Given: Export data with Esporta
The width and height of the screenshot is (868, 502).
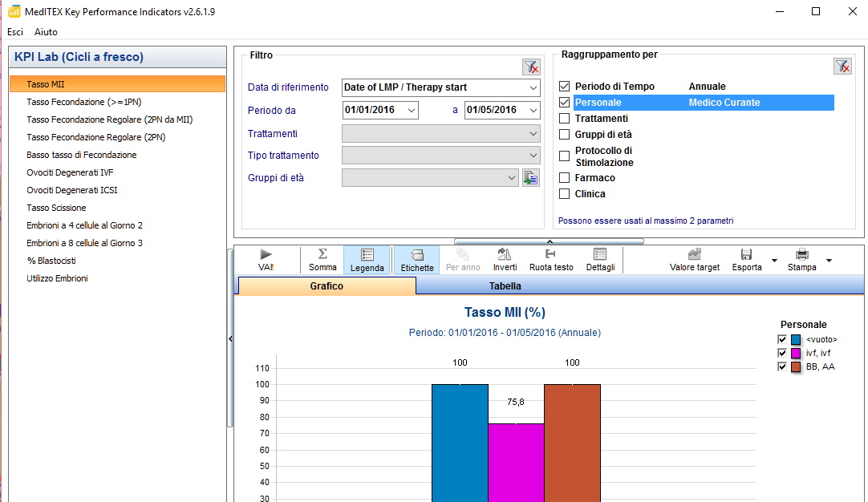Looking at the screenshot, I should 747,260.
